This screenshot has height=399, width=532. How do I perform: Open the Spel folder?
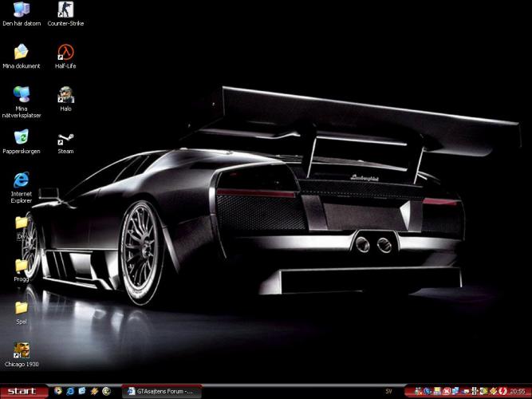pos(22,308)
